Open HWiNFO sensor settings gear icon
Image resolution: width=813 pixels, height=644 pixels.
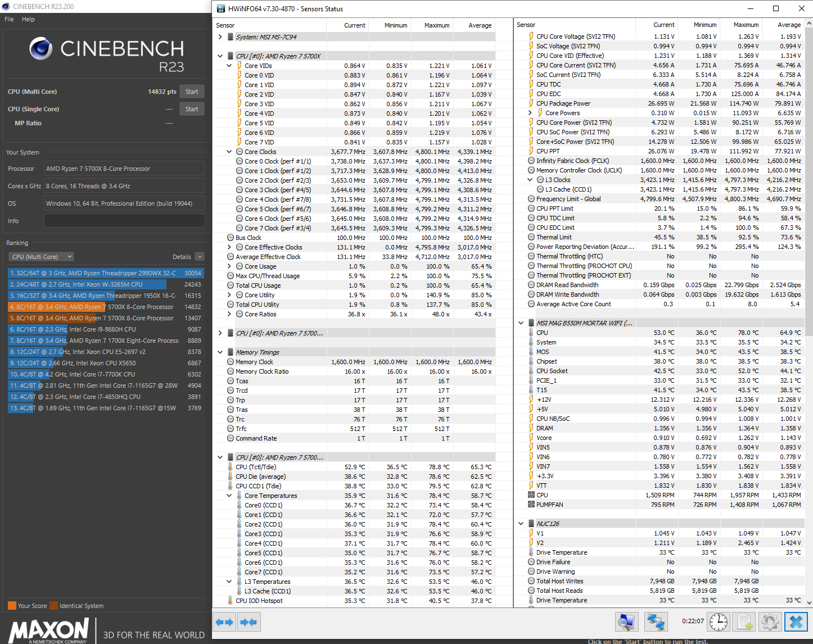click(770, 622)
